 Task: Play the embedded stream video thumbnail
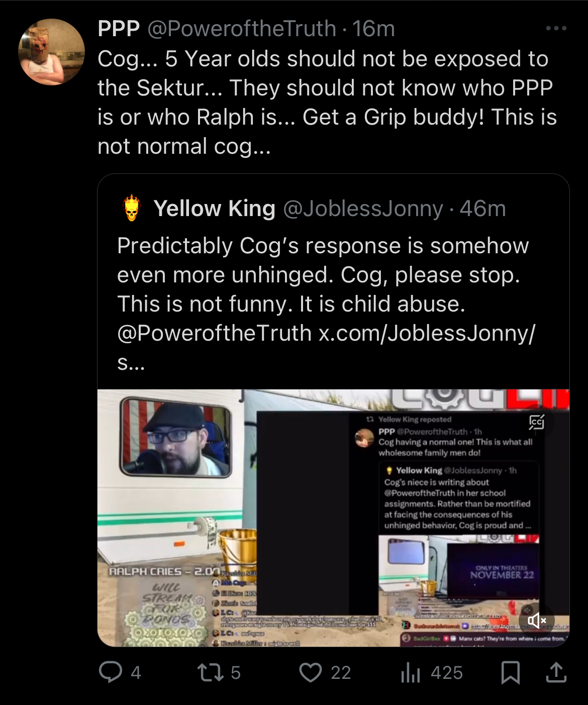[333, 518]
